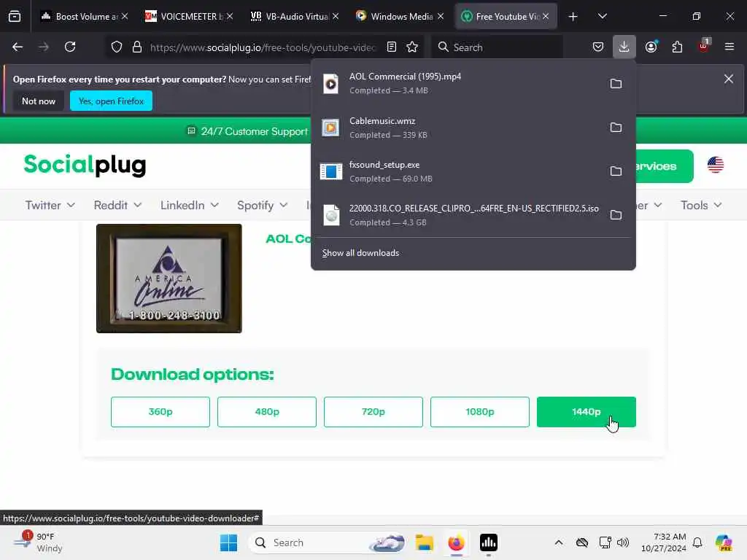Reload the current page
The height and width of the screenshot is (560, 747).
[70, 47]
